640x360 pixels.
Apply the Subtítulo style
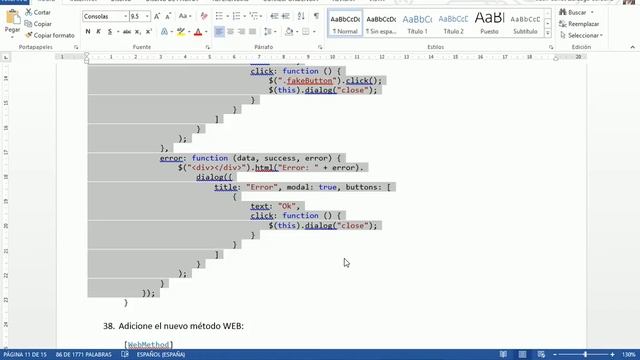(x=525, y=24)
